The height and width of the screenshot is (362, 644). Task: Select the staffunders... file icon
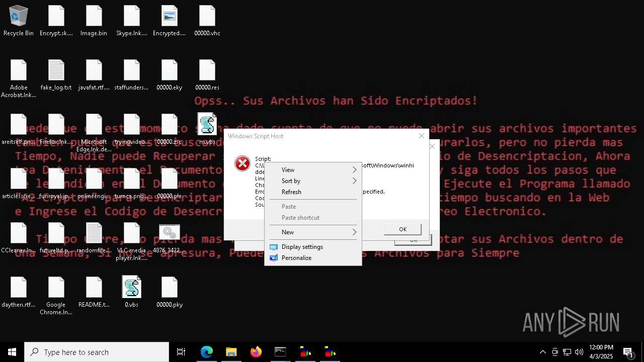tap(132, 75)
